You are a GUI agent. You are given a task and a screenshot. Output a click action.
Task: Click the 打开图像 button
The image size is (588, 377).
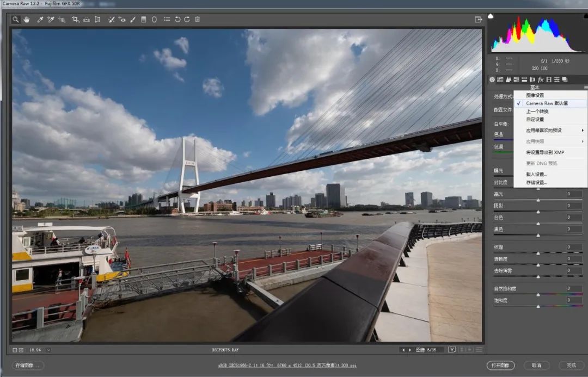500,366
